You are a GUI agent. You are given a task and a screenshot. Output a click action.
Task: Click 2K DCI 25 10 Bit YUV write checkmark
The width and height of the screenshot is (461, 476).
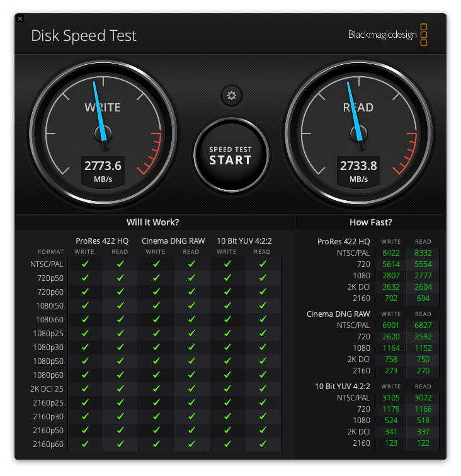pyautogui.click(x=227, y=388)
